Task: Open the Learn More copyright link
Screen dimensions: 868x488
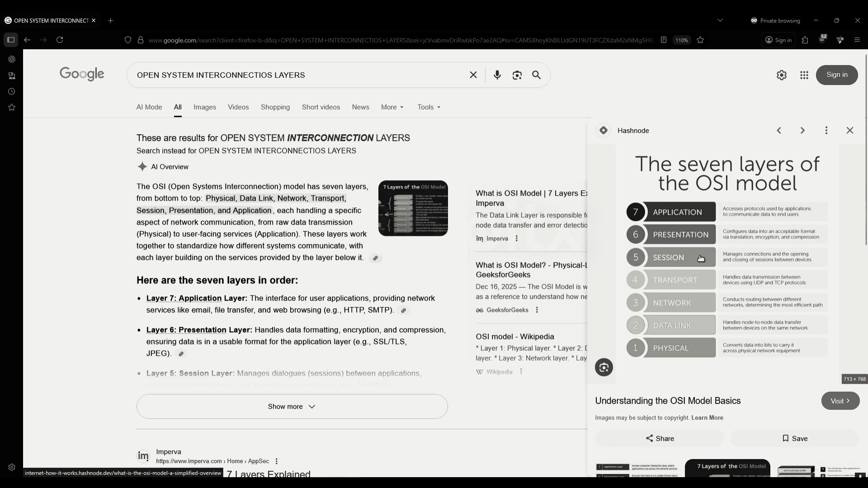Action: [707, 418]
